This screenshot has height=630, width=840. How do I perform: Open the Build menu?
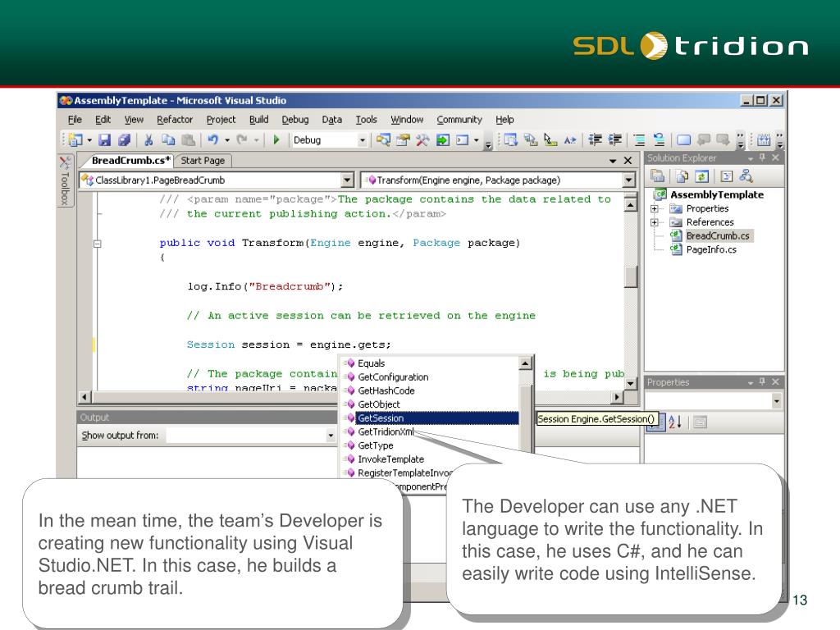[x=258, y=120]
